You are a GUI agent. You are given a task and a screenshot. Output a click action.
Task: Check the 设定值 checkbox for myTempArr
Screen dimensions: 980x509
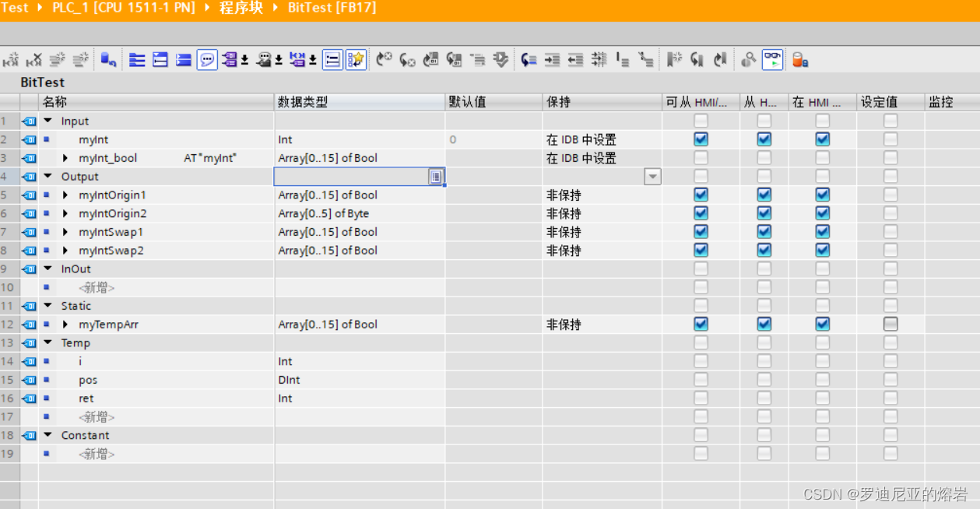click(890, 325)
